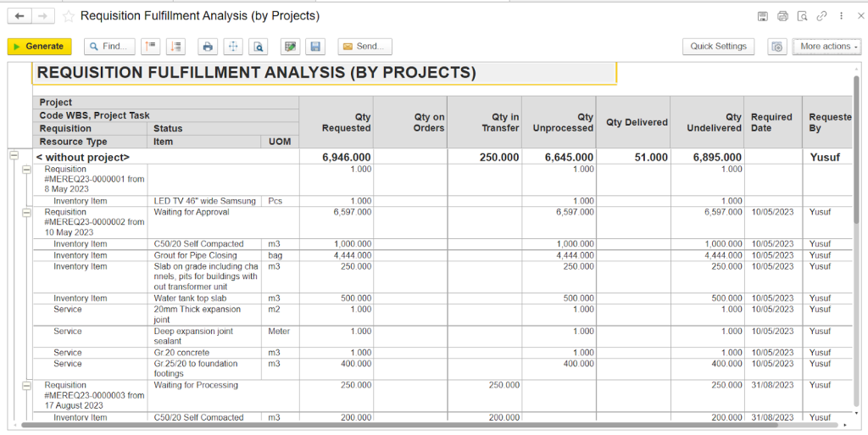Click the save icon in title bar

coord(762,16)
